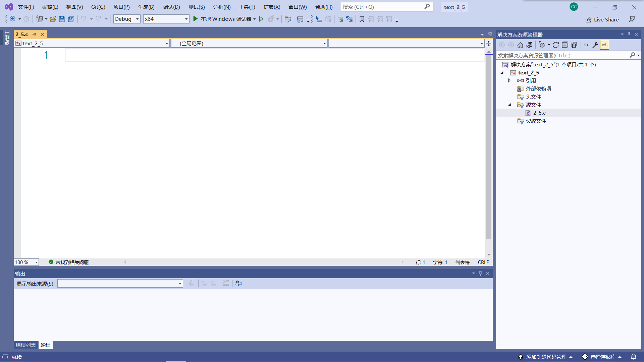Viewport: 644px width, 362px height.
Task: Click the Open File folder icon
Action: (53, 19)
